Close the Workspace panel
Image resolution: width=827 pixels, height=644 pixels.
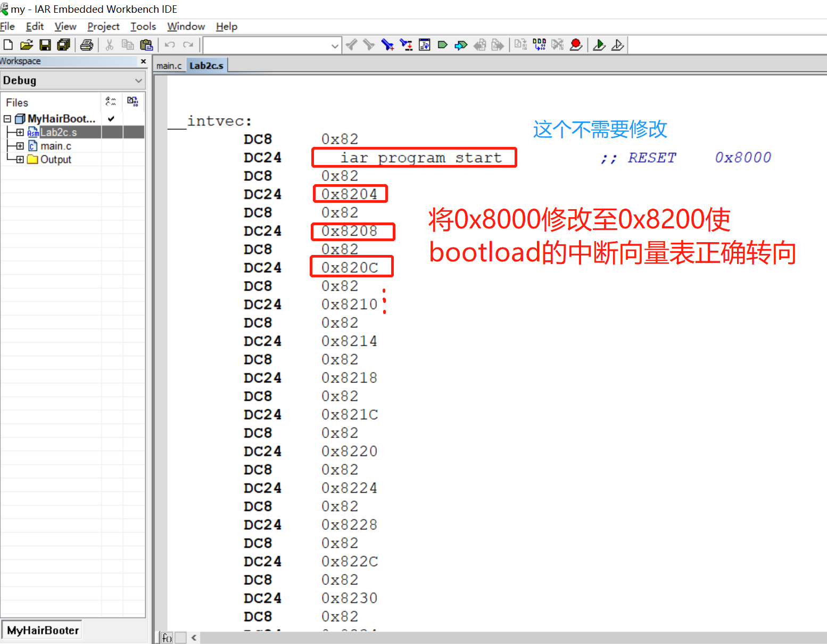[143, 61]
